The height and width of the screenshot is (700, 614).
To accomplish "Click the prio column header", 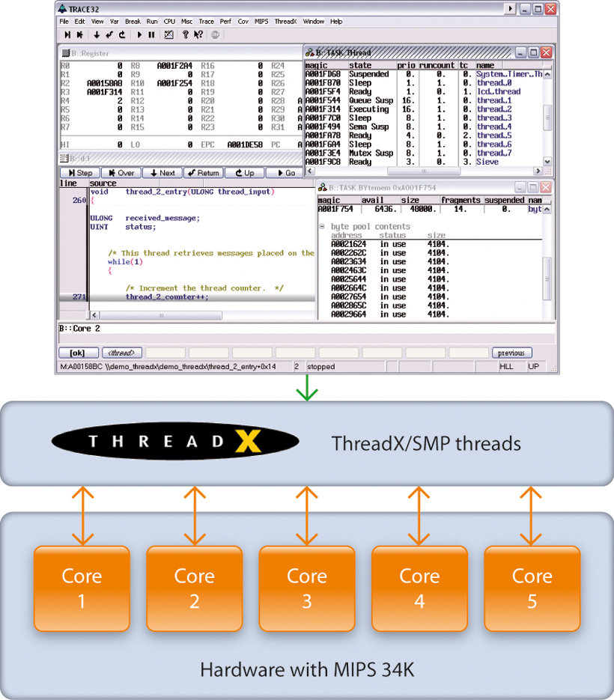I will point(406,65).
